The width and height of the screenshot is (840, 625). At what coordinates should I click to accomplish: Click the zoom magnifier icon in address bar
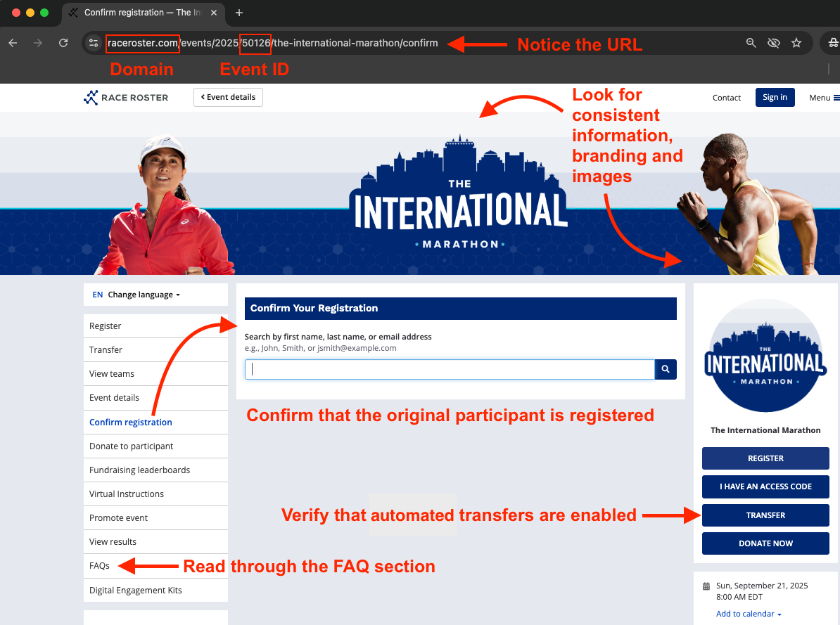[x=751, y=43]
